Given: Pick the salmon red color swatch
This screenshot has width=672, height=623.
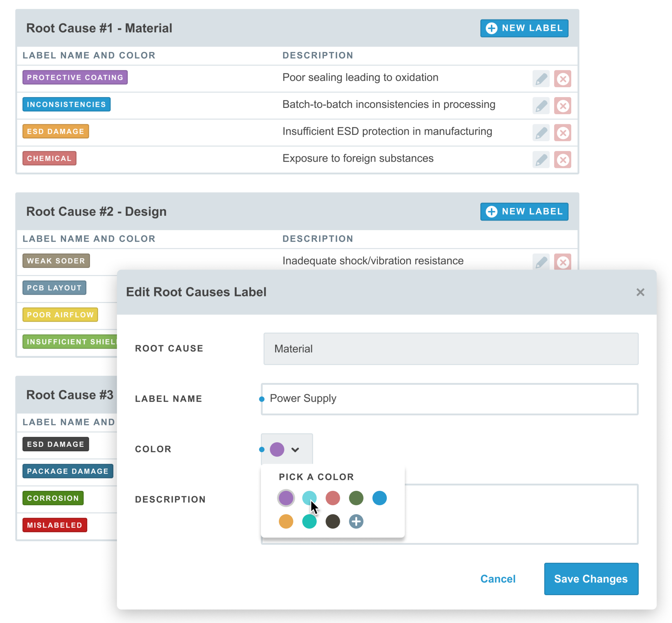Looking at the screenshot, I should [x=333, y=498].
